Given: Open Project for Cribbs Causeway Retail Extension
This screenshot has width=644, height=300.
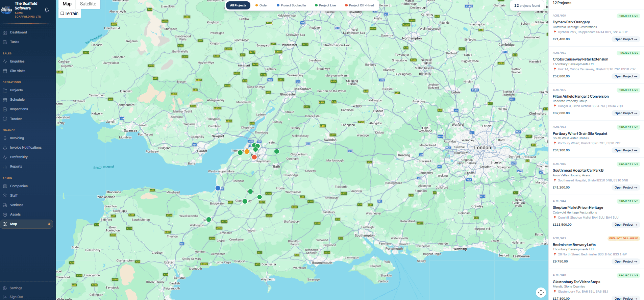Looking at the screenshot, I should pyautogui.click(x=626, y=76).
